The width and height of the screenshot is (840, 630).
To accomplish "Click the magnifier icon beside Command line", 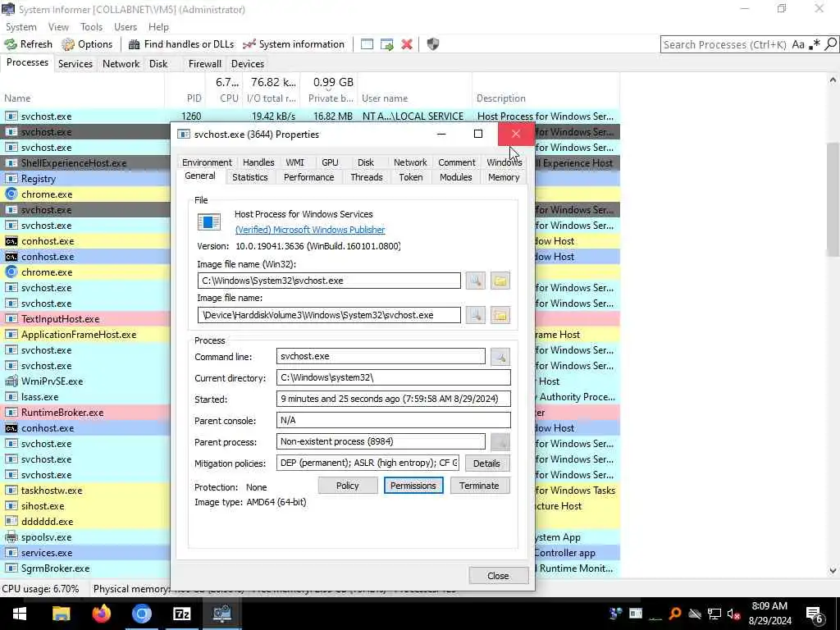I will pos(500,357).
